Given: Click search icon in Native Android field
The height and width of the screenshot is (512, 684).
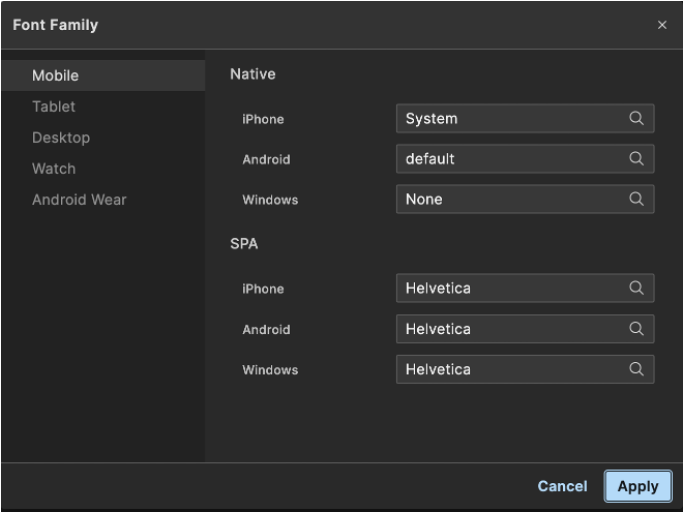Looking at the screenshot, I should 636,158.
